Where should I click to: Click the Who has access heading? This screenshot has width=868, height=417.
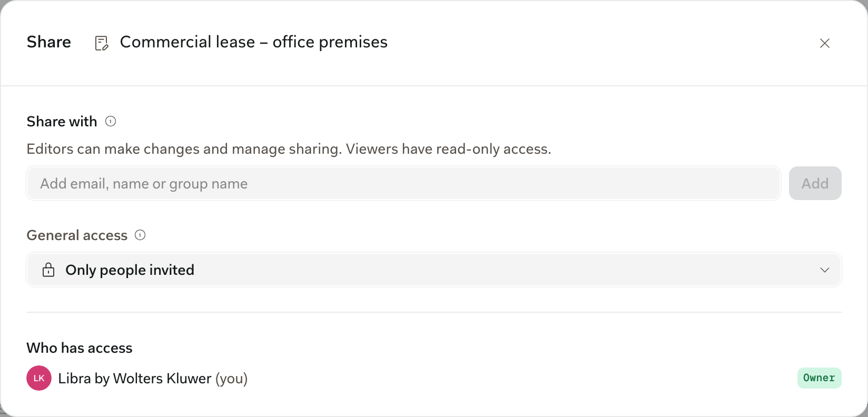tap(80, 348)
